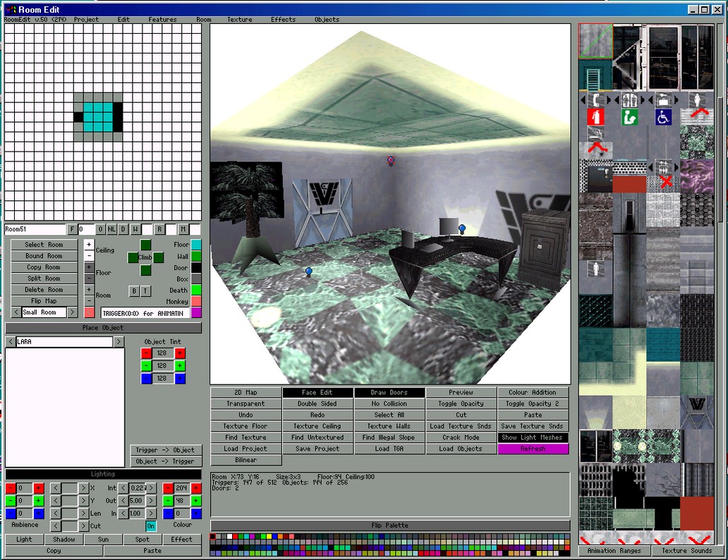Click the M room flag button
This screenshot has height=560, width=728.
(183, 229)
